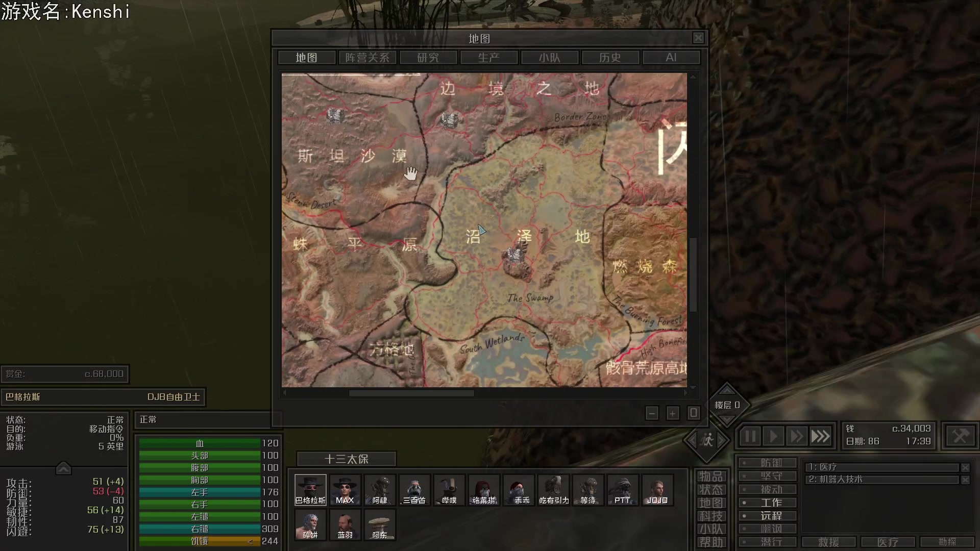
Task: Set game speed to fastest (triple arrows)
Action: [820, 437]
